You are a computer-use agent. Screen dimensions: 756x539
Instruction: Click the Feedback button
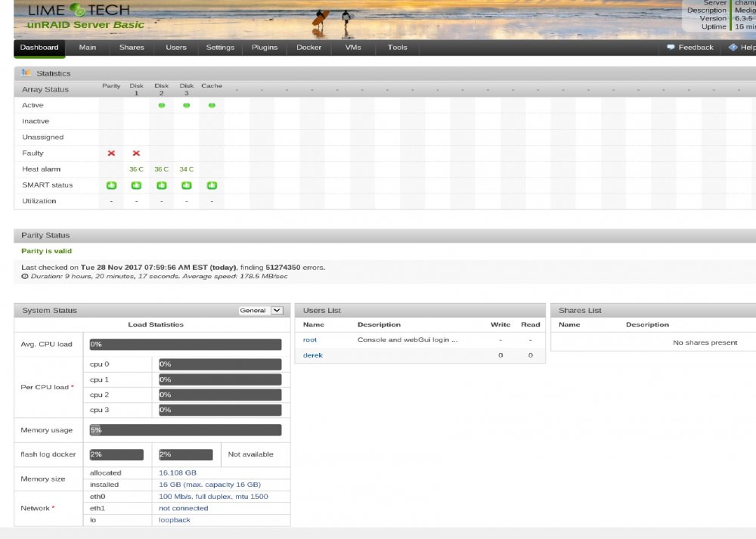coord(690,47)
